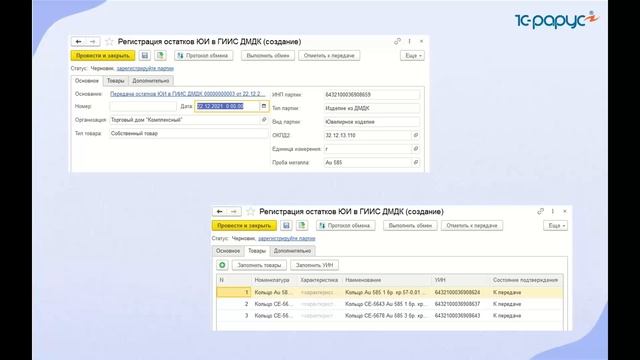
Task: Click Провести и закрыть in Товары-tab window
Action: click(244, 225)
